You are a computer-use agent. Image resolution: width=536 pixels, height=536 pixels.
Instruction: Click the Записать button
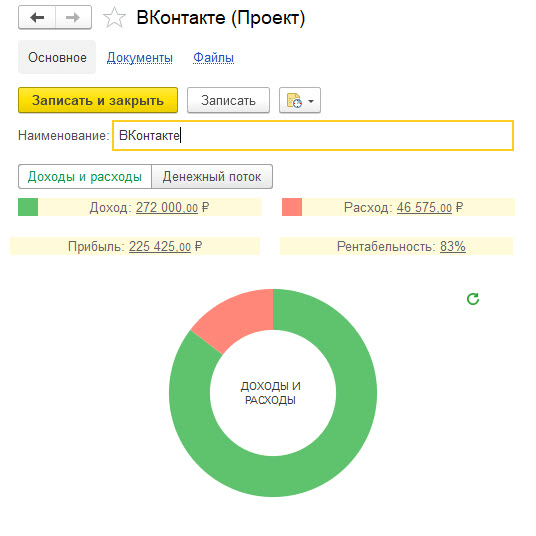(228, 100)
